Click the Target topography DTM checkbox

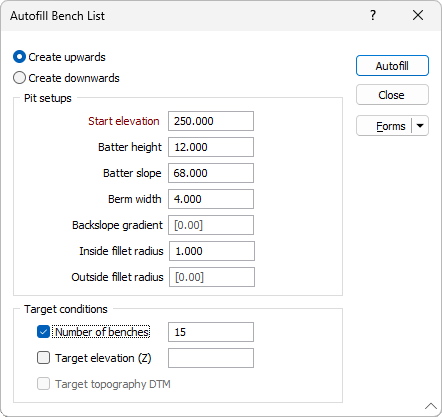(43, 384)
